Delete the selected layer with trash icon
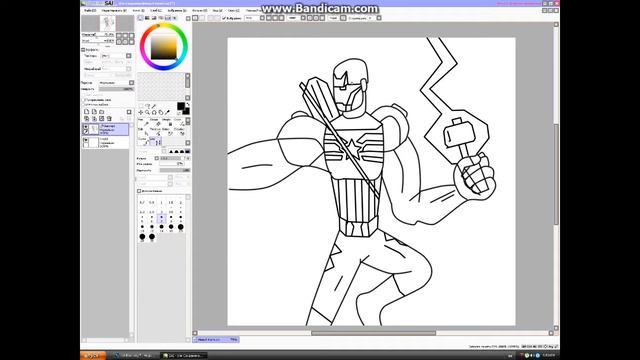640x360 pixels. 109,118
